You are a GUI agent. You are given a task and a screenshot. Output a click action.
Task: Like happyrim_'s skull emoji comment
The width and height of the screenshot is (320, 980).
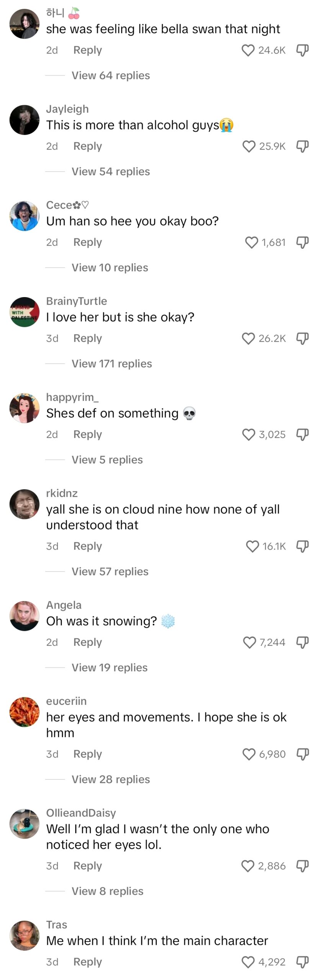click(249, 434)
